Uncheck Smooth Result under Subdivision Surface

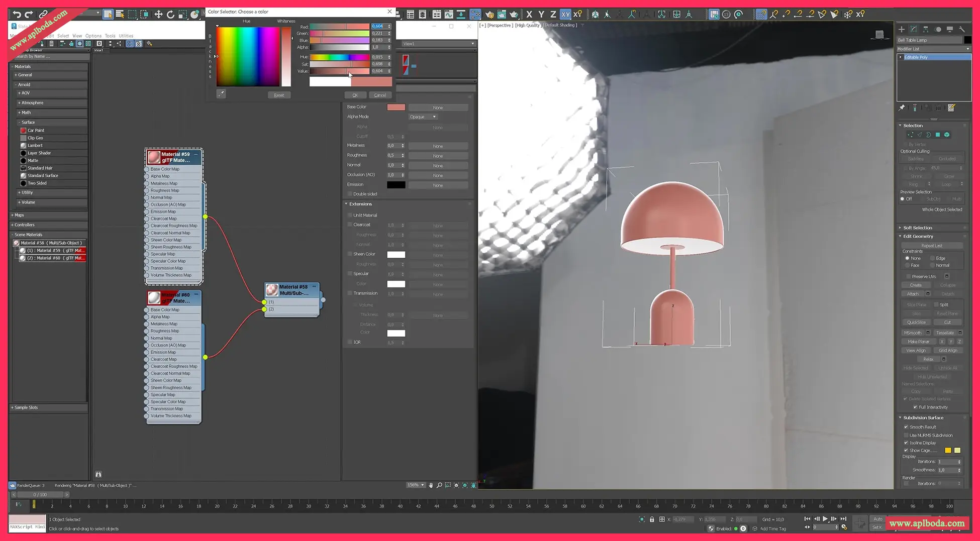pyautogui.click(x=906, y=426)
